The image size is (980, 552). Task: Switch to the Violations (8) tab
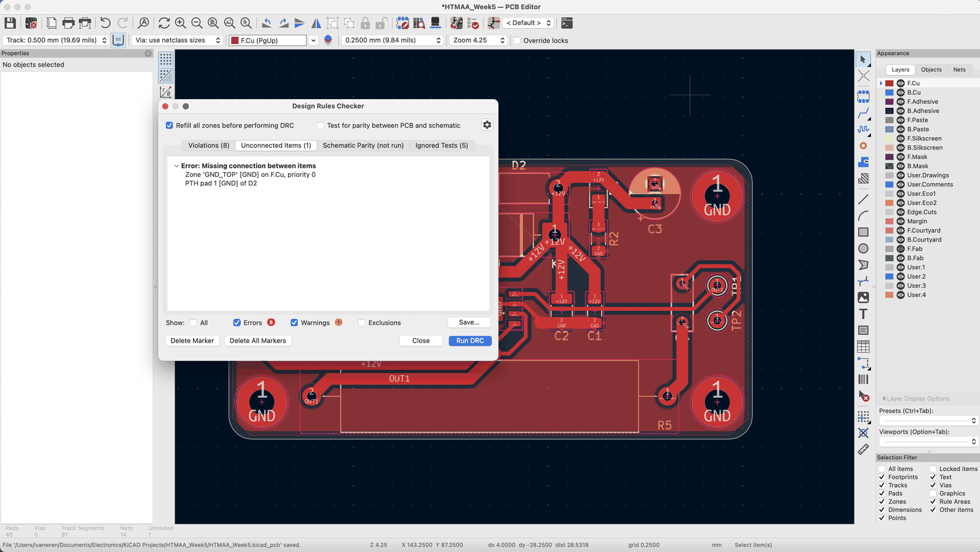pyautogui.click(x=209, y=146)
